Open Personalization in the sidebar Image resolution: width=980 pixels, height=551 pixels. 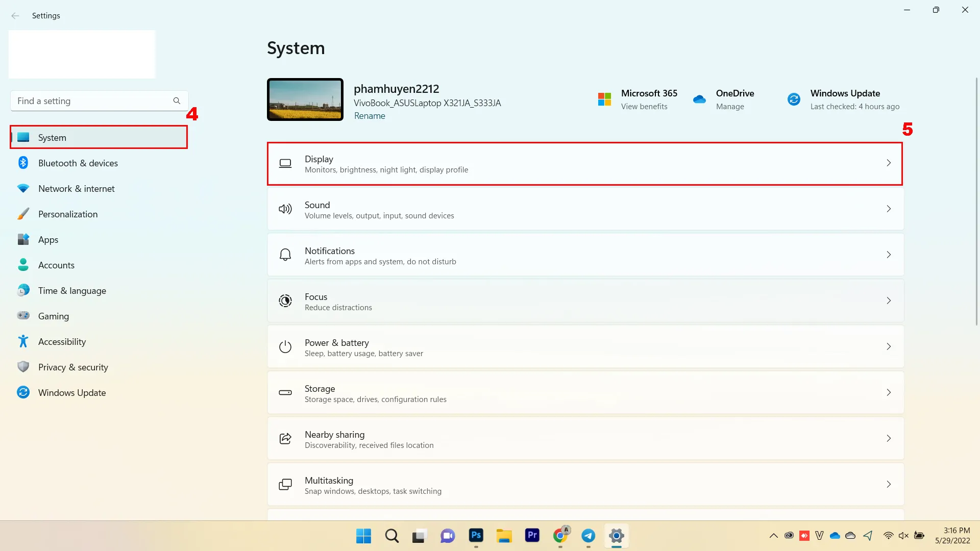pyautogui.click(x=67, y=214)
